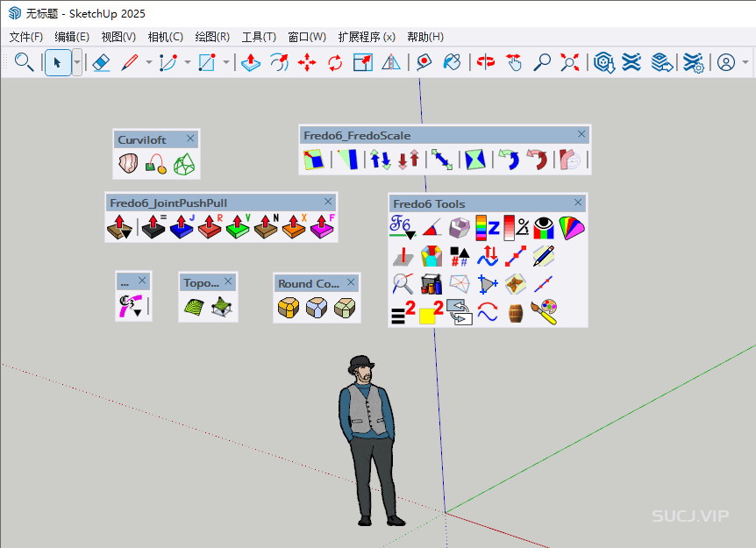Activate the Tape Measure tool
This screenshot has width=756, height=548.
[424, 62]
